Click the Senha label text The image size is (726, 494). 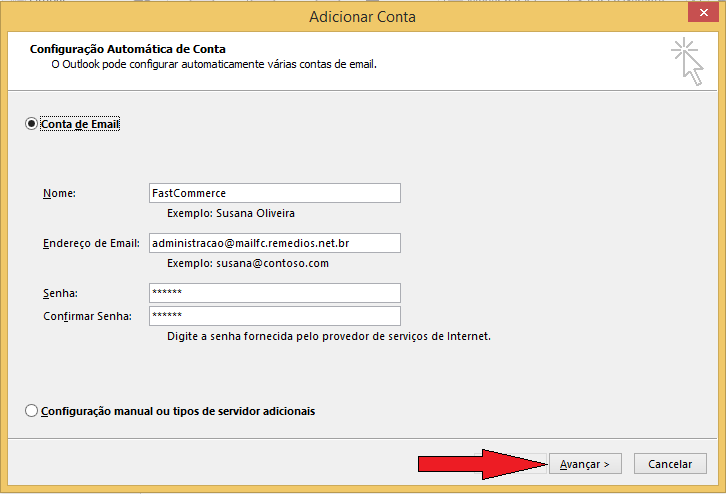tap(60, 293)
